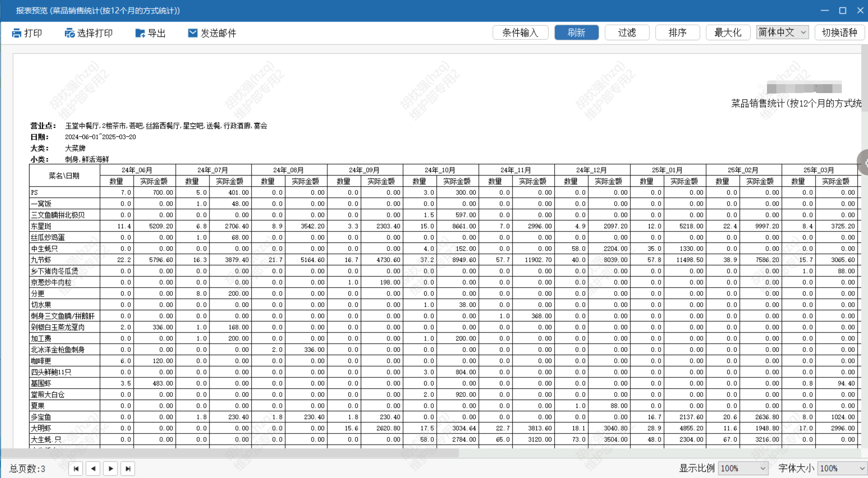868x478 pixels.
Task: Select the 加工费 row name
Action: (65, 339)
